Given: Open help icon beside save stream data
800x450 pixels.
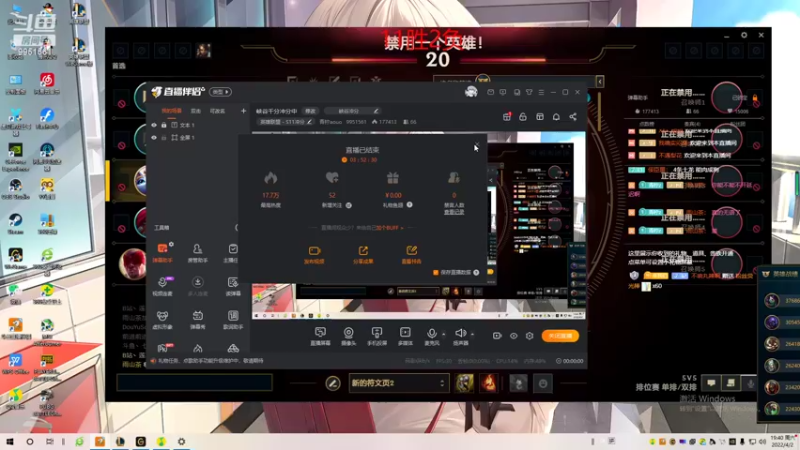Looking at the screenshot, I should pyautogui.click(x=476, y=272).
